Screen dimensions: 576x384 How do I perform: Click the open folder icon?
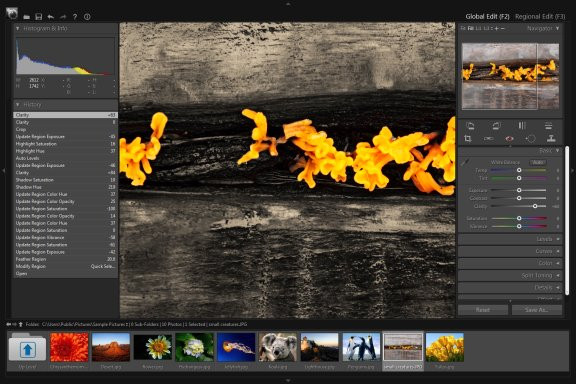coord(26,17)
